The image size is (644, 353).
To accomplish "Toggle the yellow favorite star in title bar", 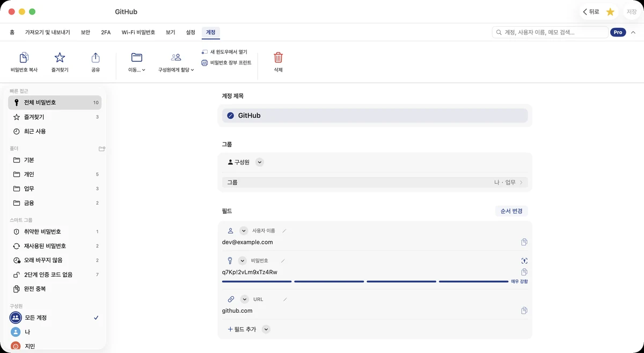I will [610, 12].
